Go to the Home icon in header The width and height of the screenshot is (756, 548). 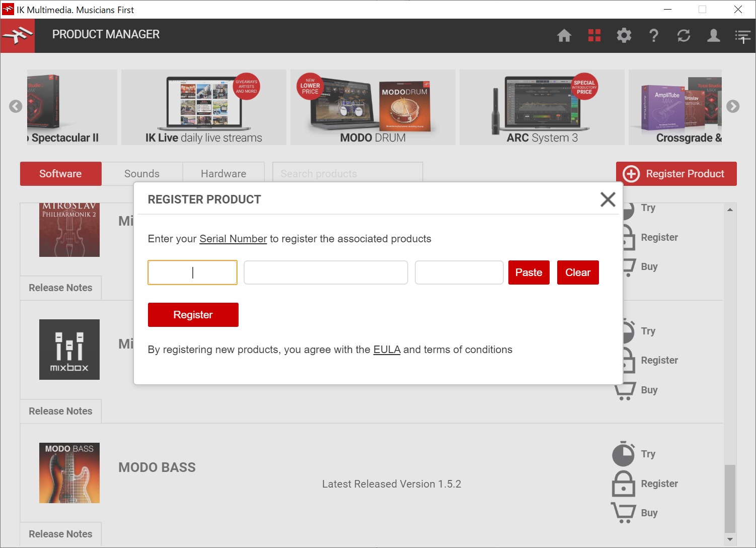pyautogui.click(x=564, y=35)
